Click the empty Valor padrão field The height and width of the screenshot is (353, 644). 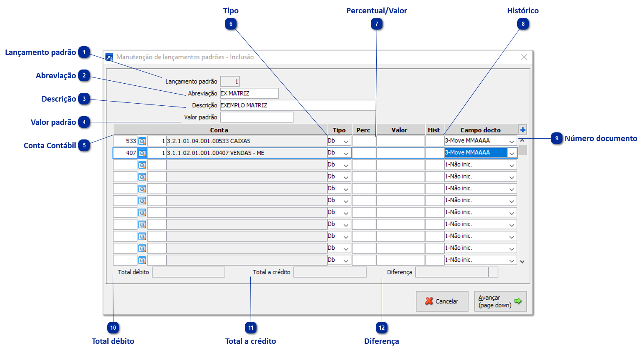257,117
